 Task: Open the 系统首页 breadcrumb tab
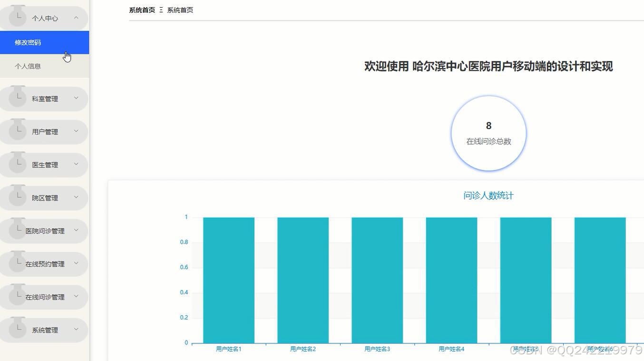[141, 10]
